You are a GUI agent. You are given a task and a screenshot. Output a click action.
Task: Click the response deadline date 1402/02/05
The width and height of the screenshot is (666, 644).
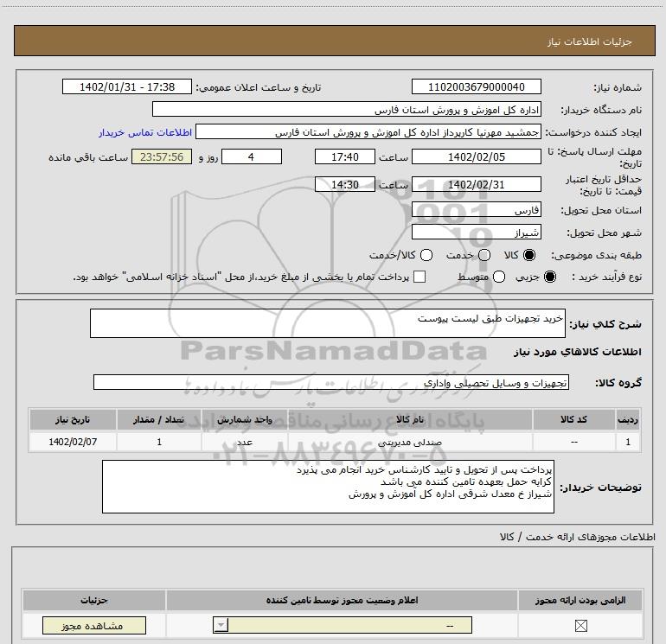[476, 156]
